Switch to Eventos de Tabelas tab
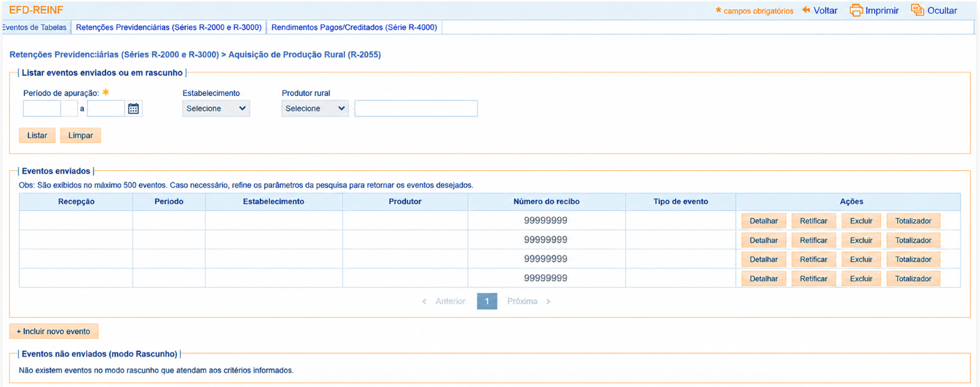 coord(35,28)
